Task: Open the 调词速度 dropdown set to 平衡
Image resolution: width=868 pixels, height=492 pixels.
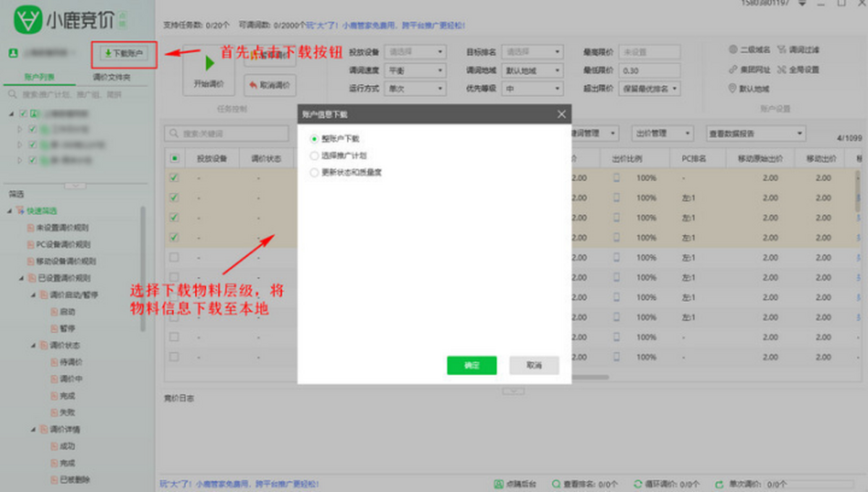Action: click(x=415, y=70)
